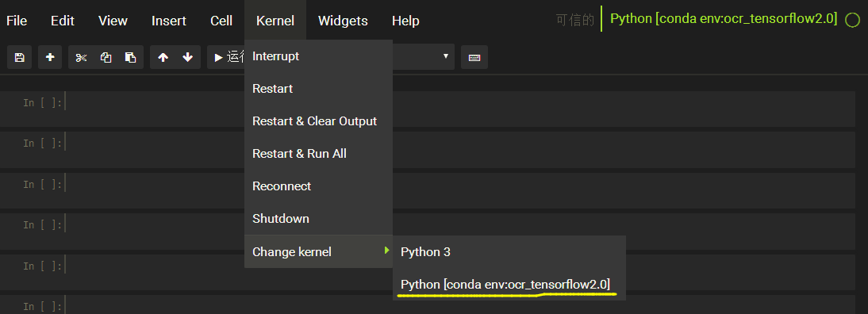The height and width of the screenshot is (314, 868).
Task: Choose Restart from Kernel menu
Action: point(318,89)
